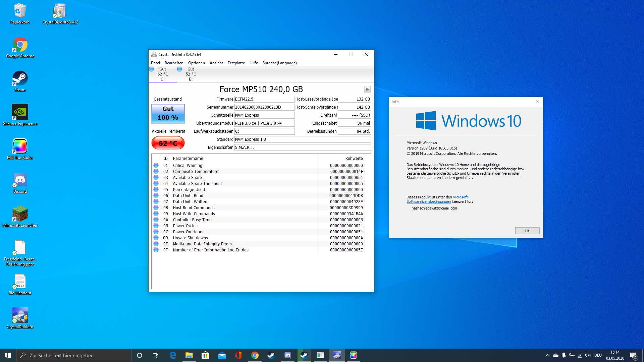Click the next disk arrow button

point(367,89)
